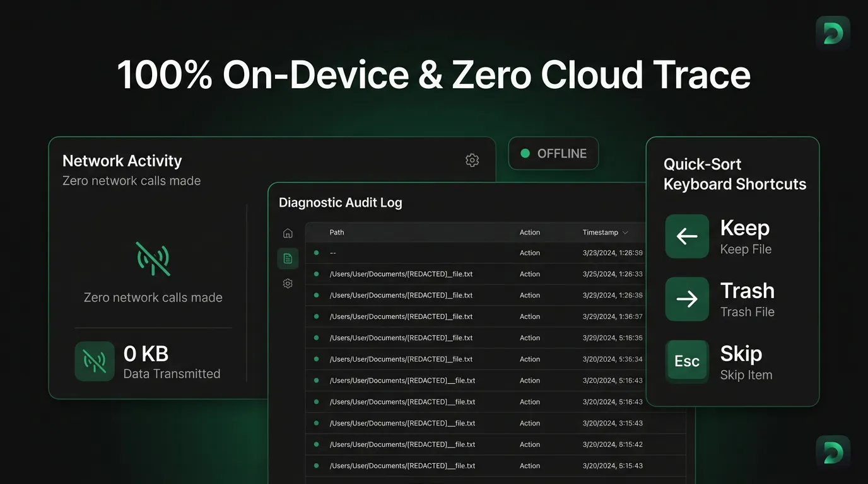
Task: Select the log row ending in :15:42
Action: tap(495, 445)
